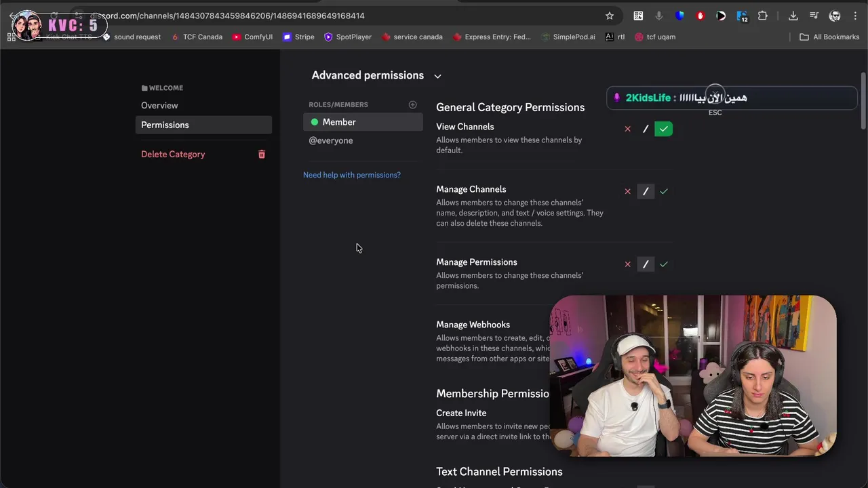Set View Channels to neutral slash
The image size is (868, 488).
point(646,129)
